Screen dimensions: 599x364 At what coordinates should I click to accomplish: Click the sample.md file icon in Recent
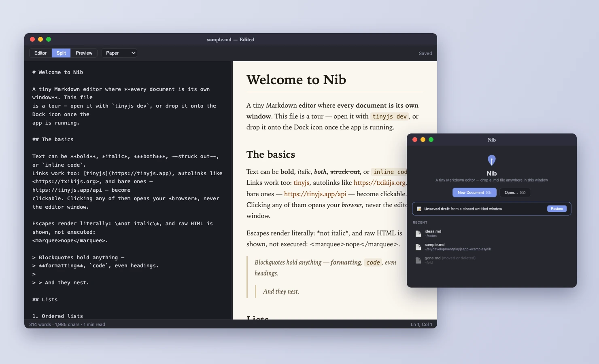pos(418,247)
